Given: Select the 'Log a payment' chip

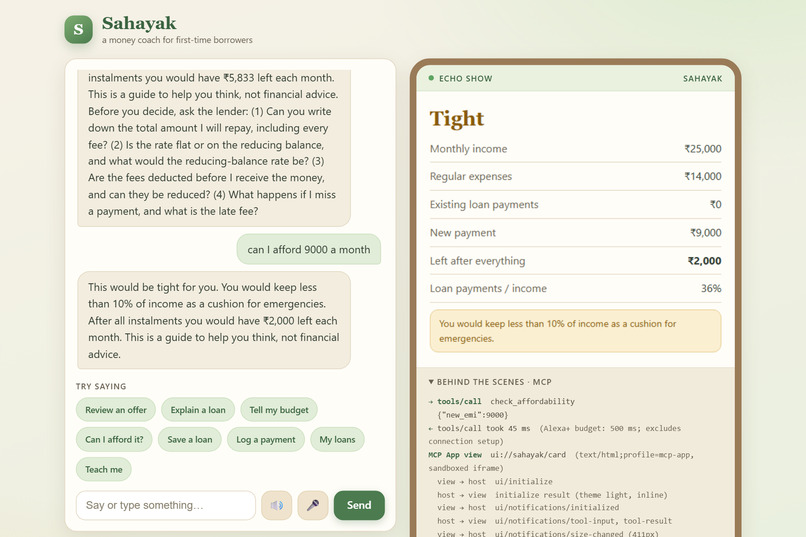Looking at the screenshot, I should pos(266,440).
